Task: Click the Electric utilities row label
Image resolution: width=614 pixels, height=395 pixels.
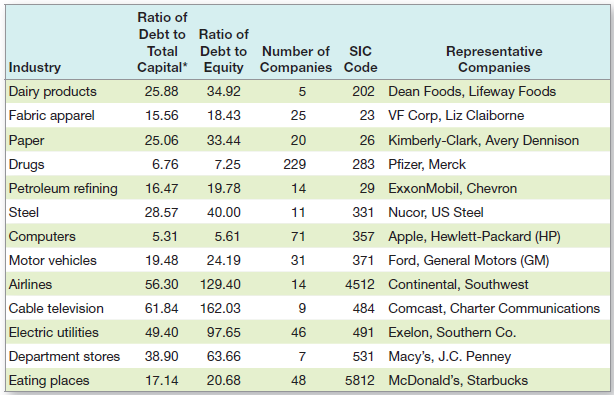Action: pos(54,333)
